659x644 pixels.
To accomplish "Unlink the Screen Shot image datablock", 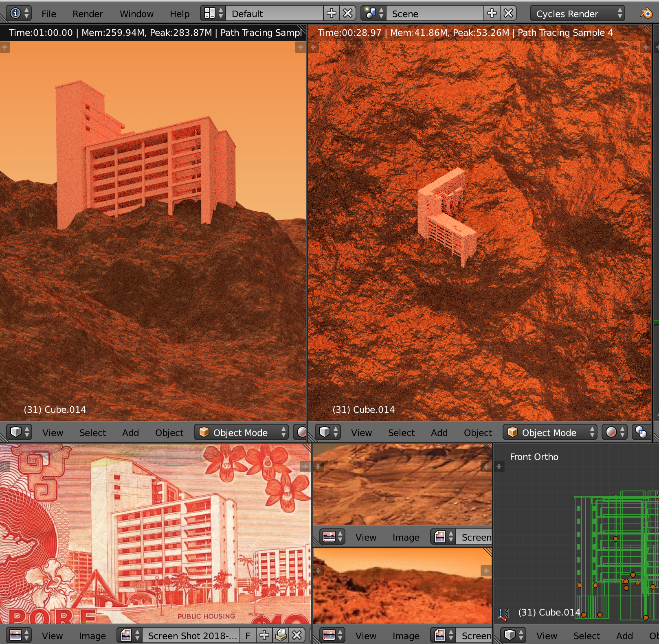I will [297, 635].
